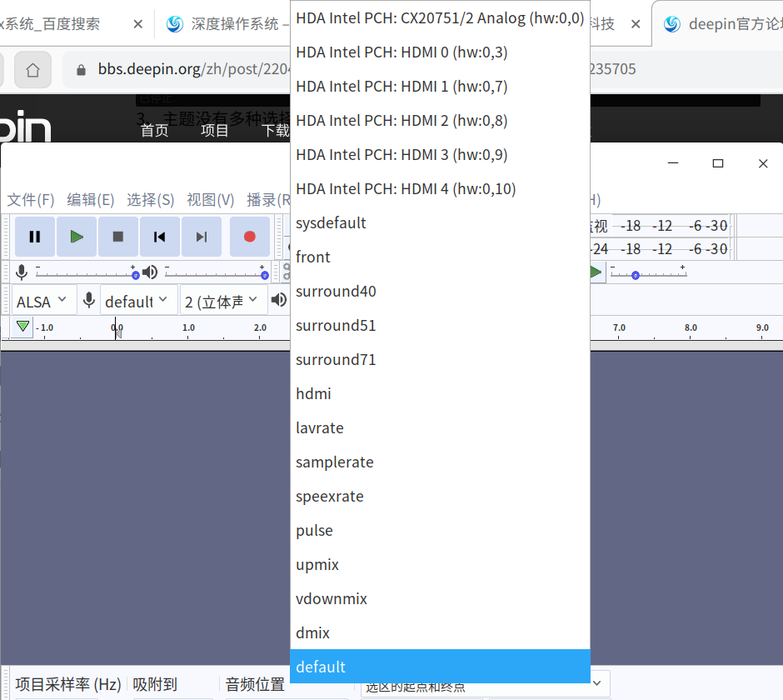Choose lavrate from device list
The image size is (783, 700).
click(440, 427)
